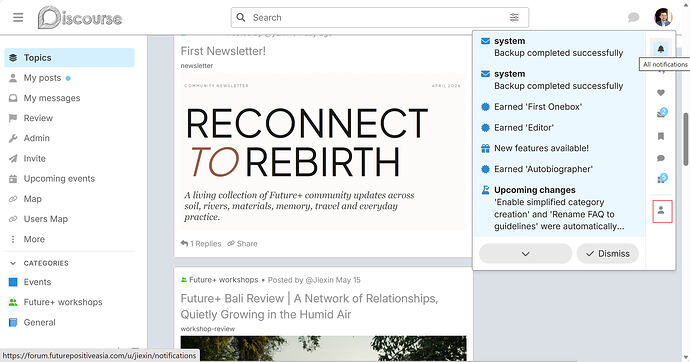Open Upcoming changes notification text
690x362 pixels.
(559, 208)
